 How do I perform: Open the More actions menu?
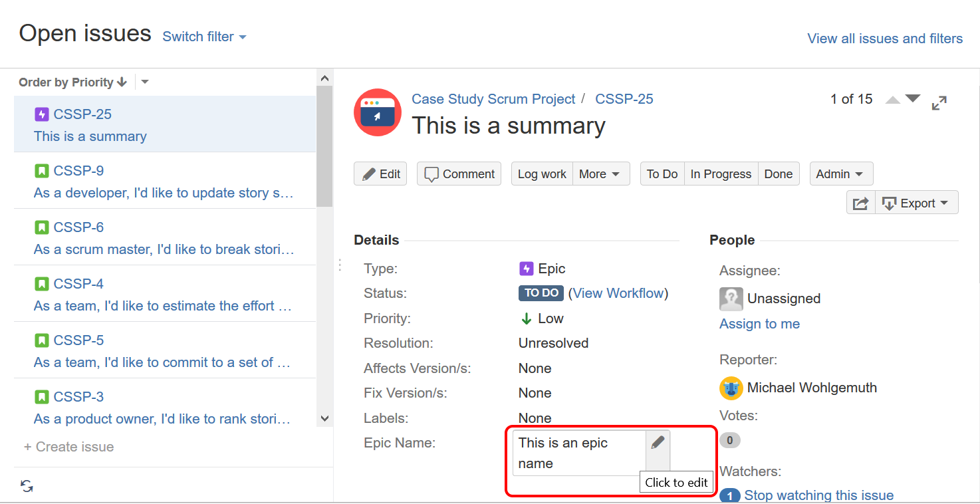pos(600,174)
